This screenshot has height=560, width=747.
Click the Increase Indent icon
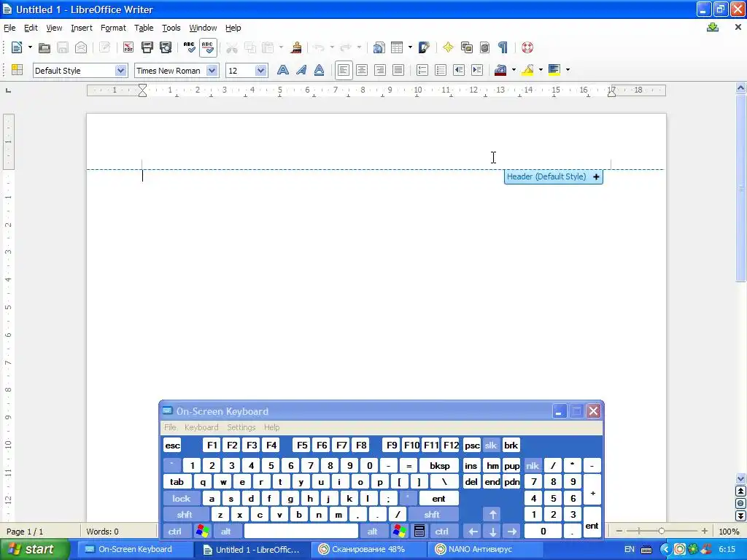pyautogui.click(x=477, y=71)
